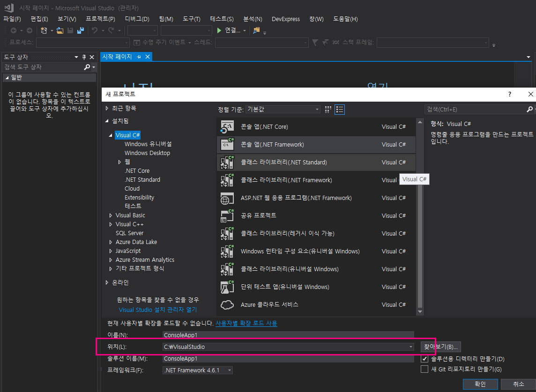The width and height of the screenshot is (536, 392).
Task: Expand the Visual C++ tree node
Action: pyautogui.click(x=111, y=224)
